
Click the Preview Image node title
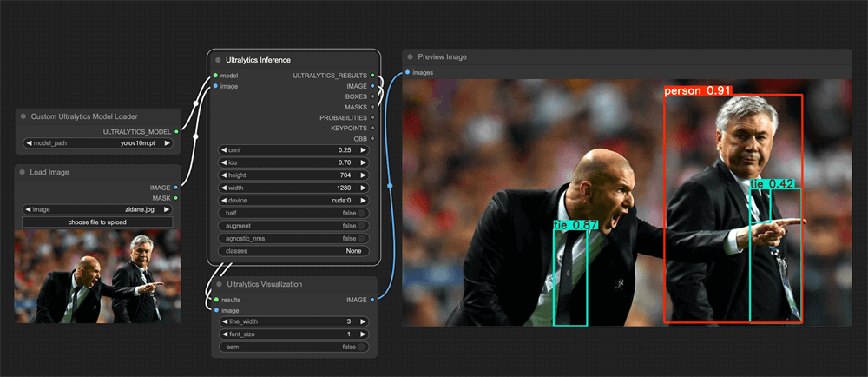[443, 57]
